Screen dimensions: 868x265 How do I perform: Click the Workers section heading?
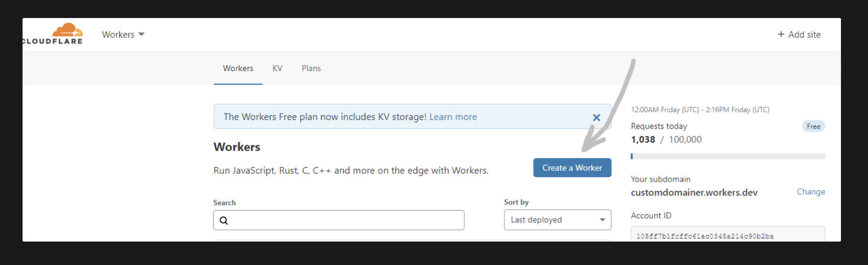click(x=237, y=147)
